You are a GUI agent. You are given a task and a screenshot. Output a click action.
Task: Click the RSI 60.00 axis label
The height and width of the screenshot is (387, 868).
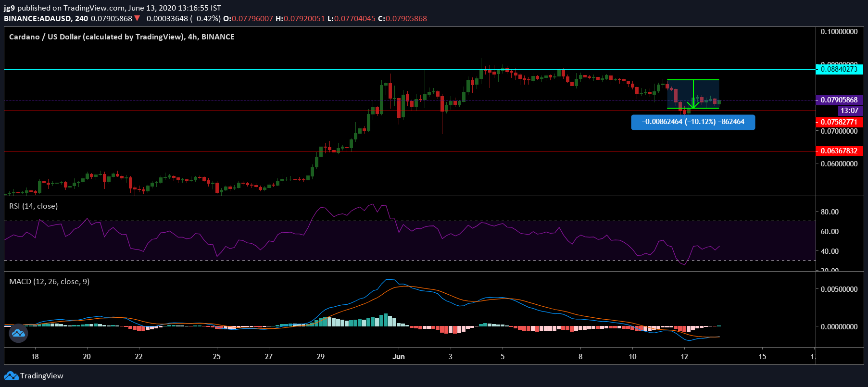[x=830, y=232]
